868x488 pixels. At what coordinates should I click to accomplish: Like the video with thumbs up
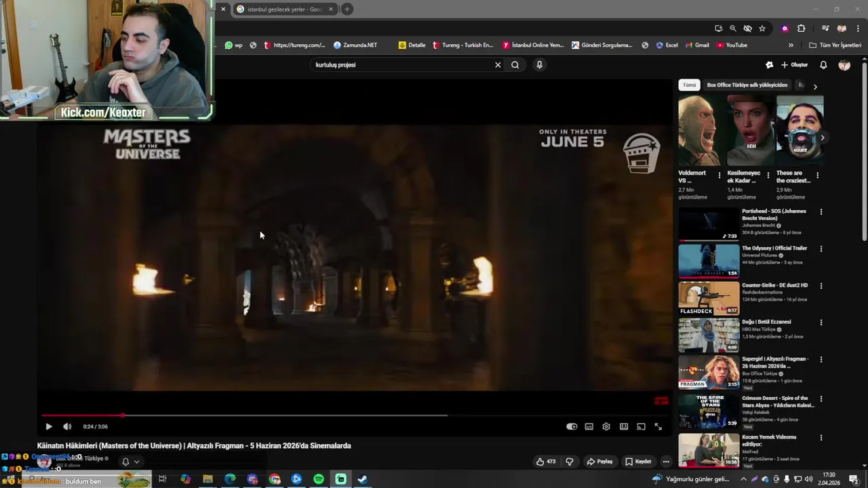click(x=546, y=462)
